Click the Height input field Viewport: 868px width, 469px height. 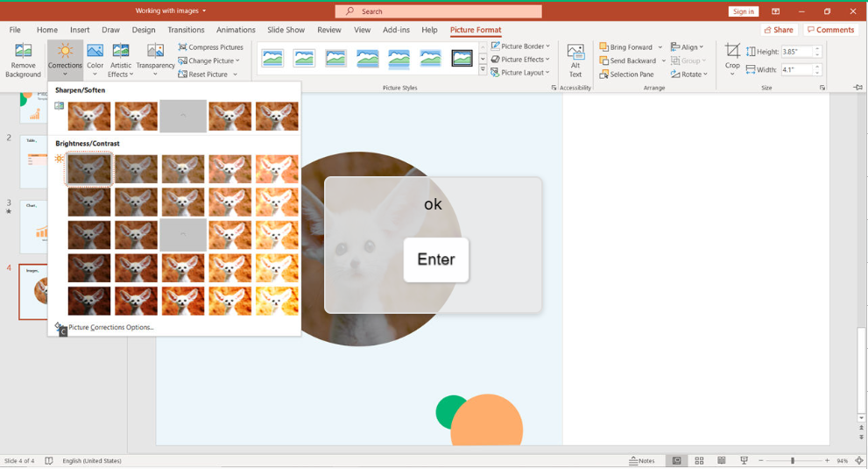coord(796,52)
